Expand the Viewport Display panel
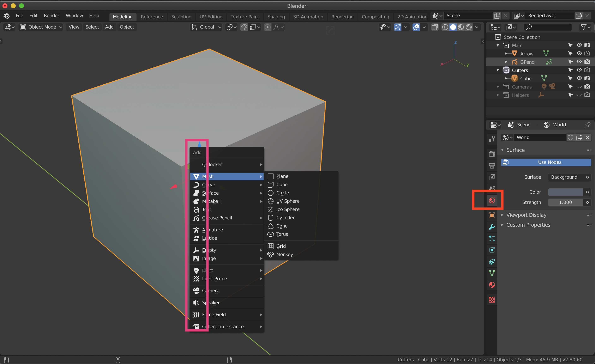 click(x=526, y=215)
